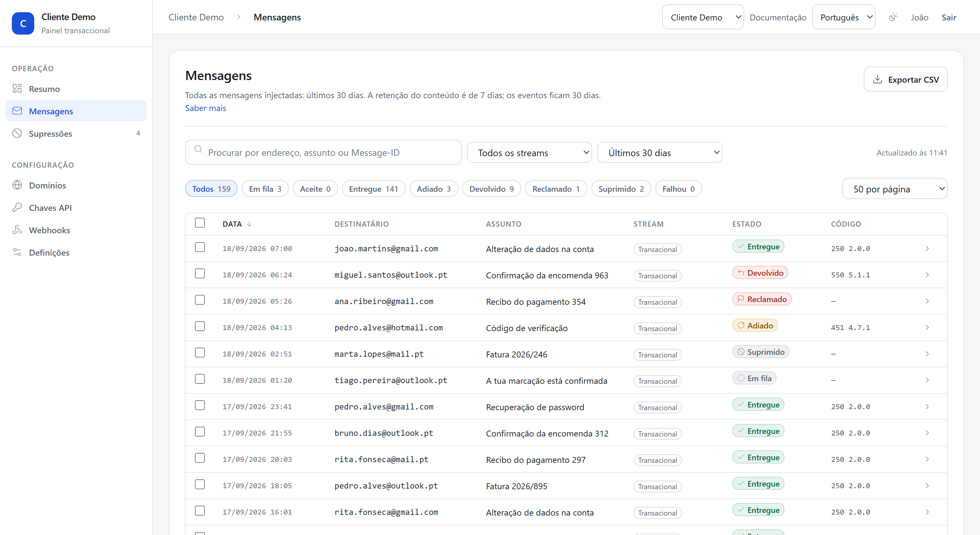
Task: Click the CÓDIGO column sort icon
Action: [869, 224]
